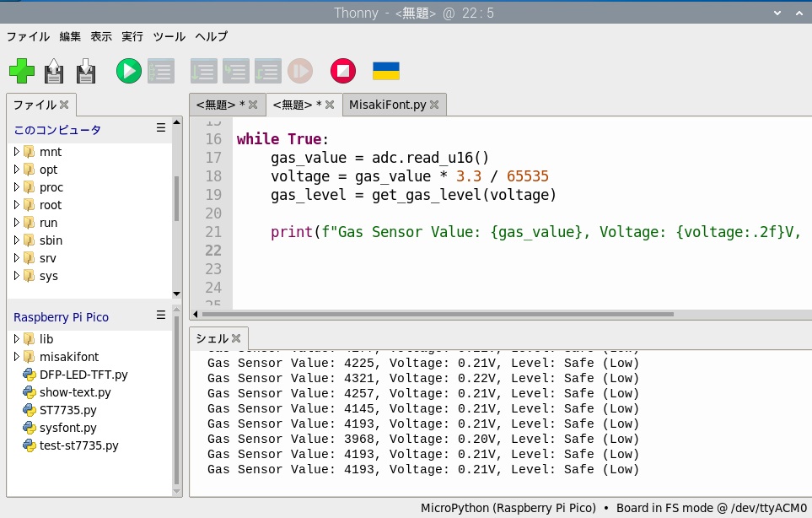Click the Step over debug icon
This screenshot has width=812, height=518.
[x=203, y=71]
